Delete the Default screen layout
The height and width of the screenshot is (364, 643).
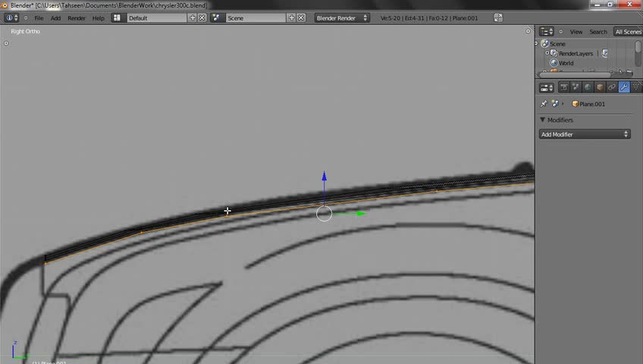[202, 17]
